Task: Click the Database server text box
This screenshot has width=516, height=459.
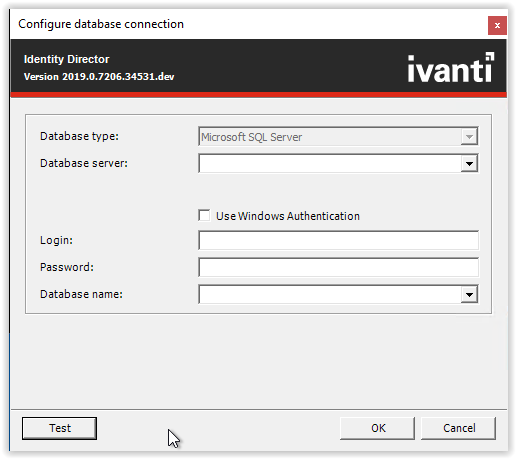Action: coord(330,163)
